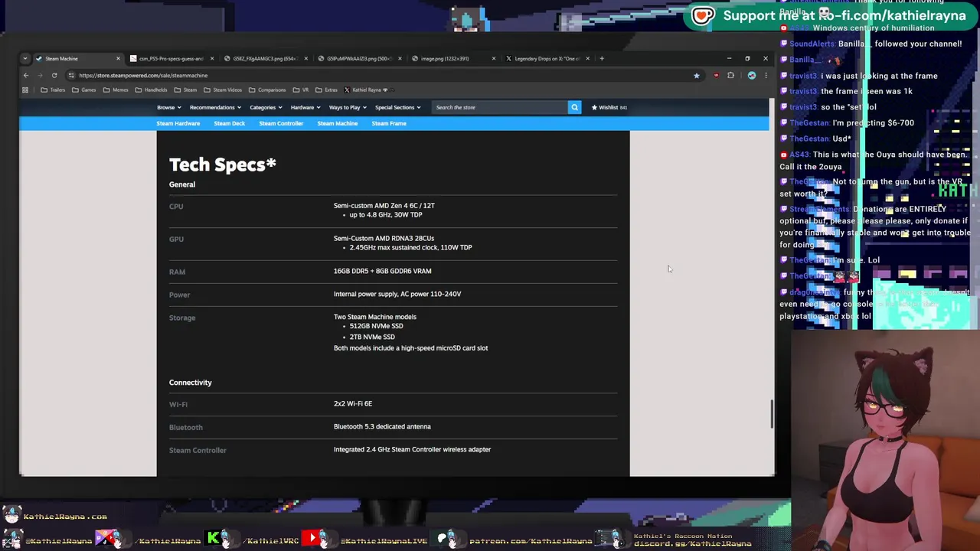Screen dimensions: 980x551
Task: Open the Wishlist link
Action: point(609,107)
